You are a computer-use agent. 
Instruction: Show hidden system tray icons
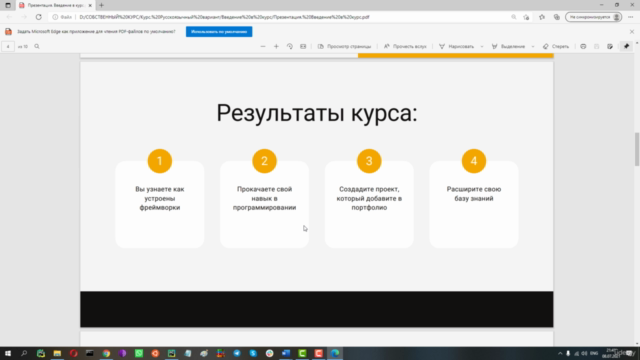click(x=560, y=353)
